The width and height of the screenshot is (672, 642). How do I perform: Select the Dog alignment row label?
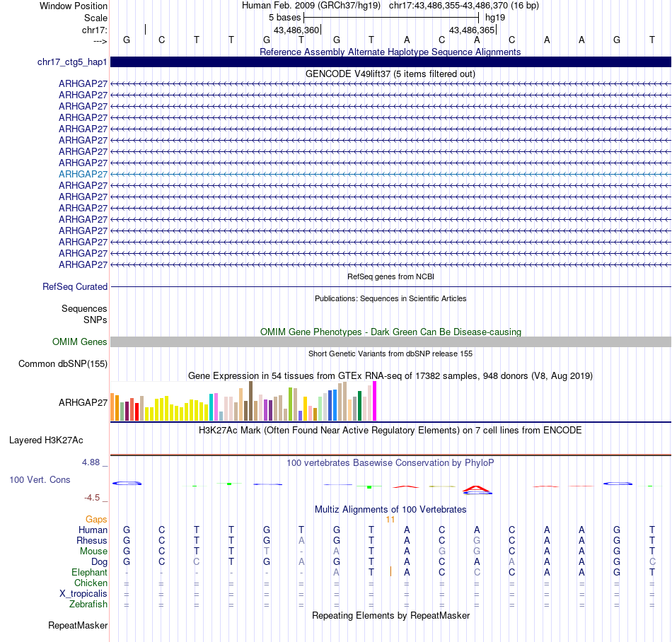99,562
